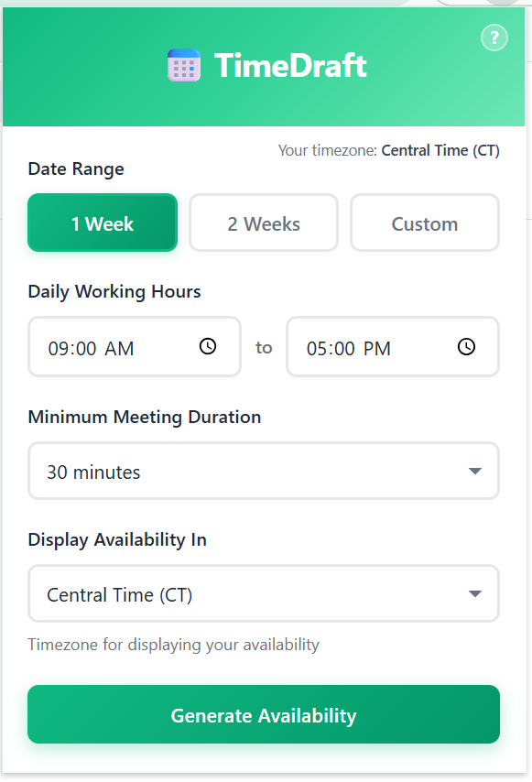Click the Date Range section heading
532x782 pixels.
click(76, 169)
